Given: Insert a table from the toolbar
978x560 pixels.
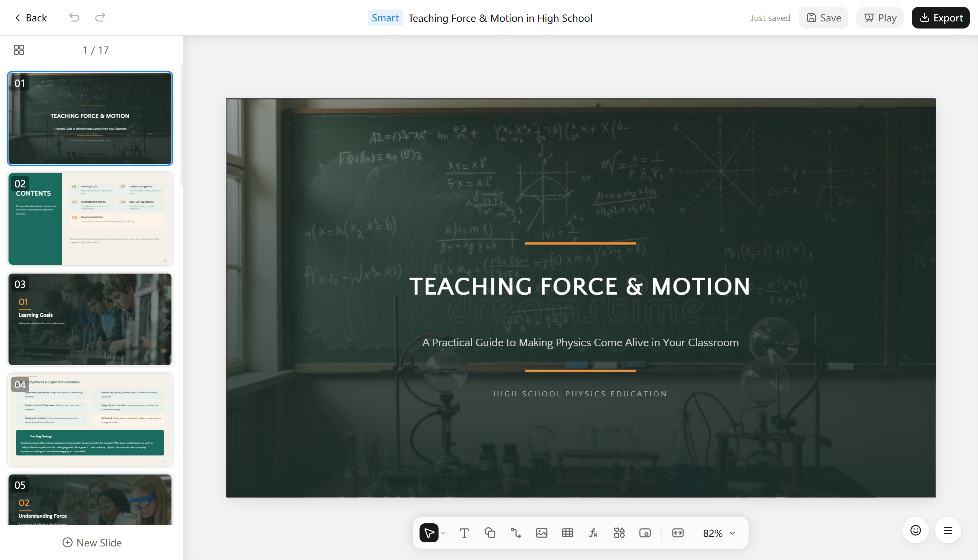Looking at the screenshot, I should tap(567, 533).
